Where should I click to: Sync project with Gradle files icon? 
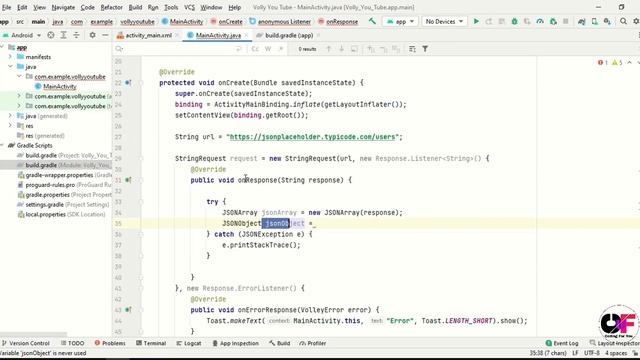click(582, 21)
